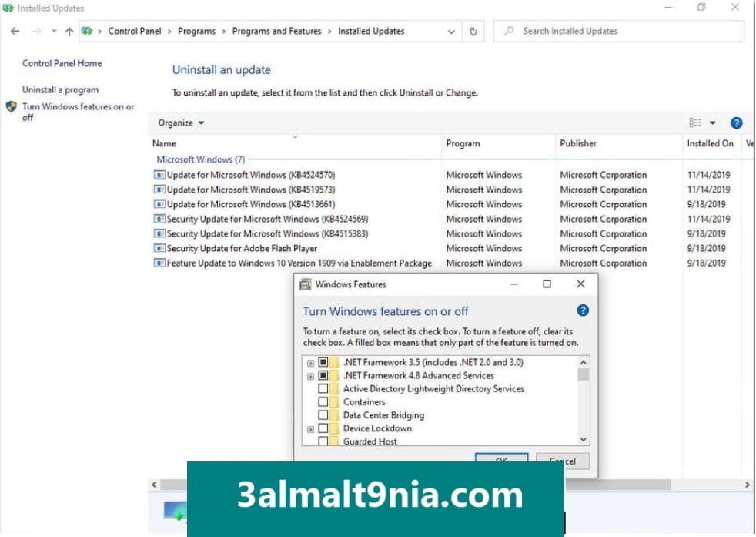
Task: Enable Active Directory Lightweight Directory Services
Action: 323,389
